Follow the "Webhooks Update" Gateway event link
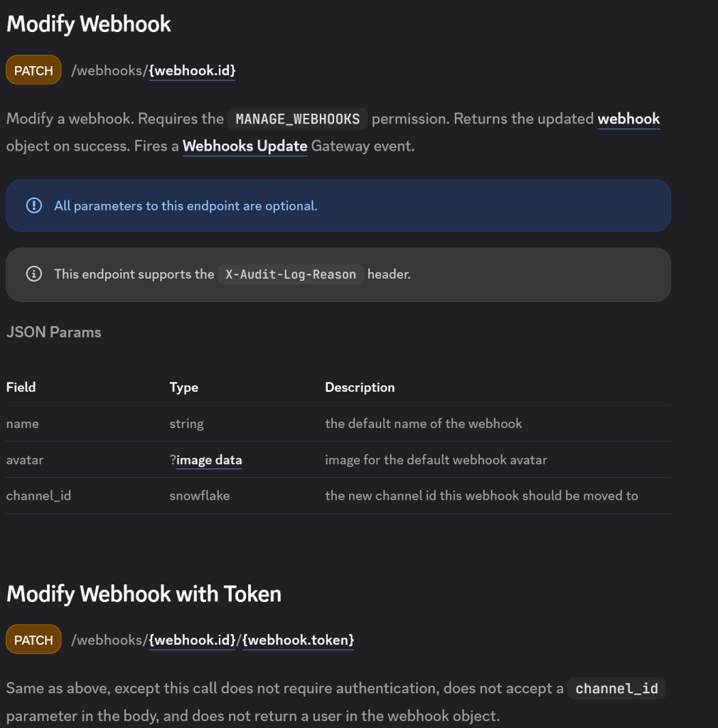This screenshot has width=718, height=728. [245, 146]
